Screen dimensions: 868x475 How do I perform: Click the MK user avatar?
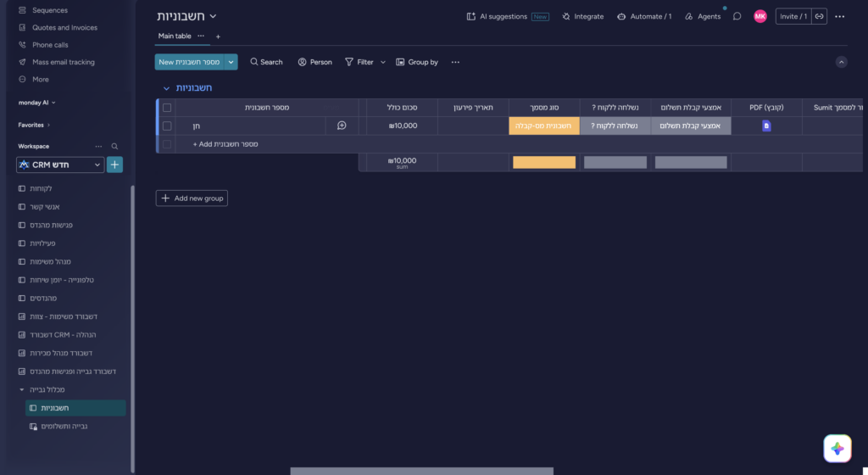coord(760,17)
